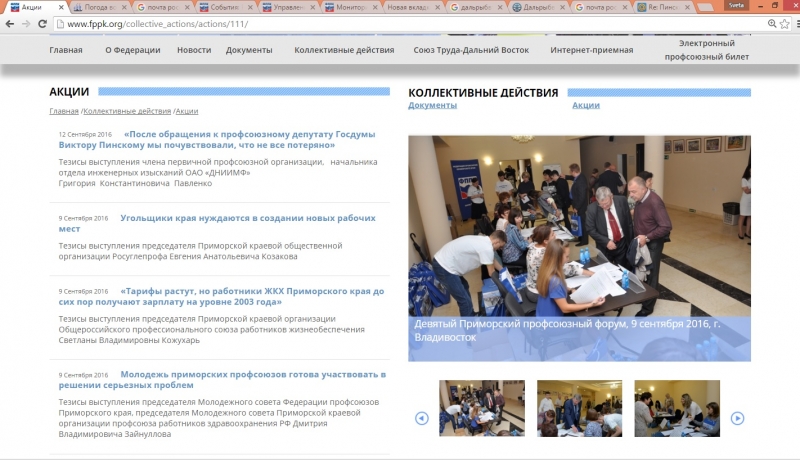Go to Электронный профсоюзный билет page
800x460 pixels.
click(x=706, y=51)
